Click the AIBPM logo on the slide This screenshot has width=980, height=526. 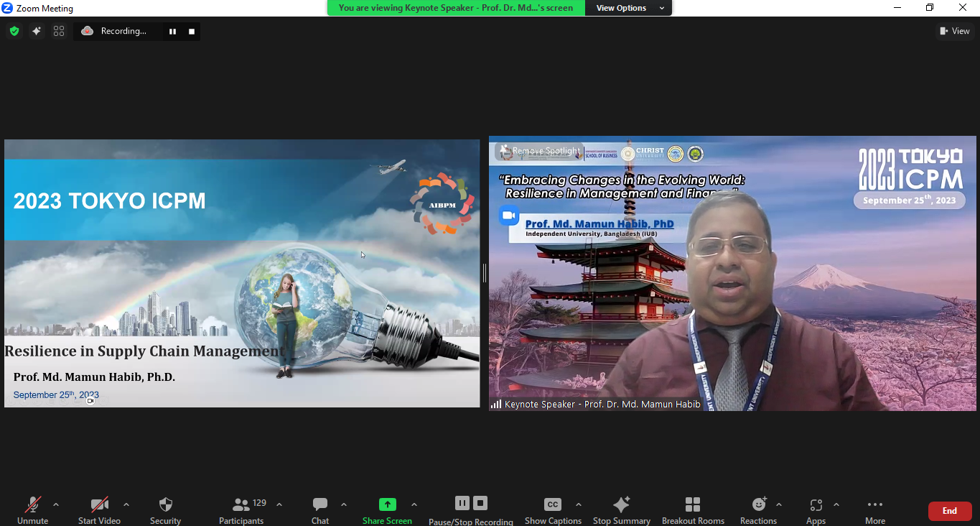tap(442, 203)
